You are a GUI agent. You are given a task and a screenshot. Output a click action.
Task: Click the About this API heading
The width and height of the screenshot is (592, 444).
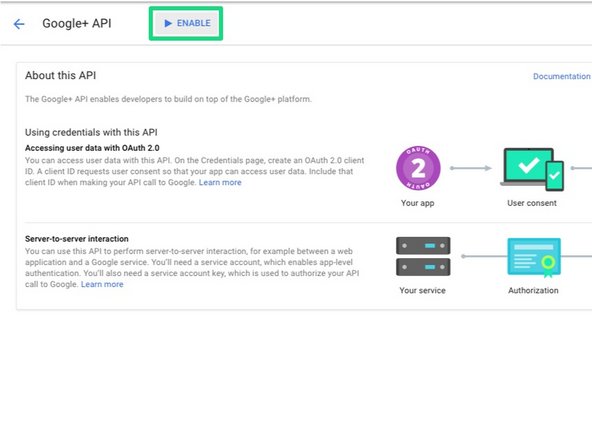click(60, 76)
